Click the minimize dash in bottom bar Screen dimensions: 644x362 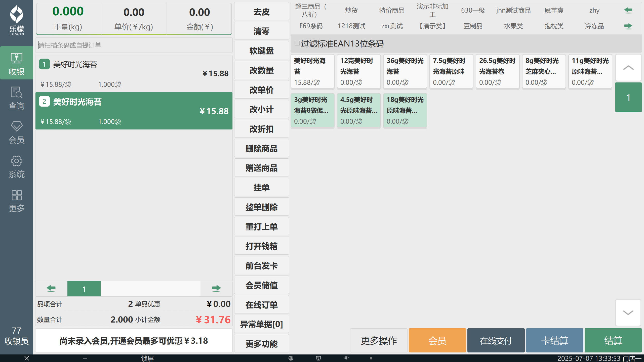point(85,358)
